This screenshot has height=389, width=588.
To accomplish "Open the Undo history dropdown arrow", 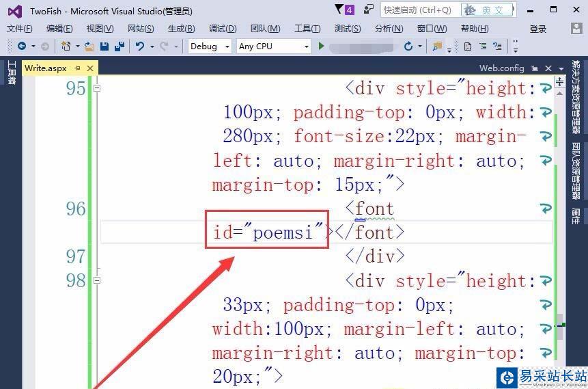I will click(x=152, y=46).
